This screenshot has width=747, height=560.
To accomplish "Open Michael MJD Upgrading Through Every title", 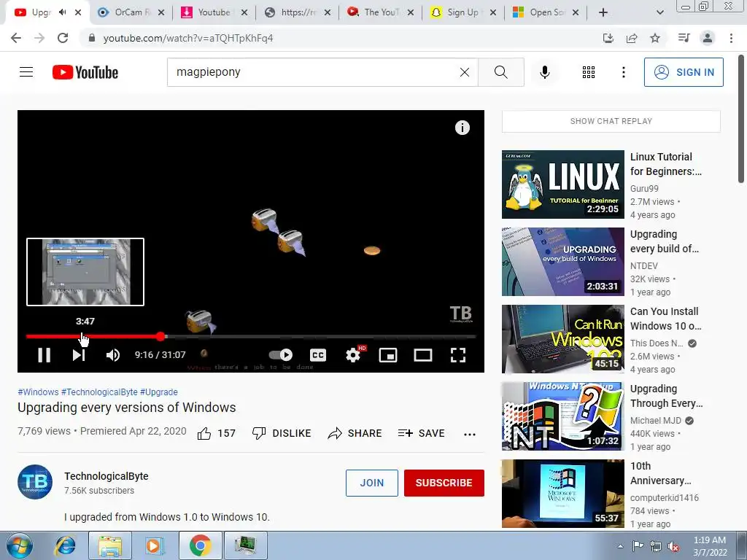I will (x=666, y=396).
